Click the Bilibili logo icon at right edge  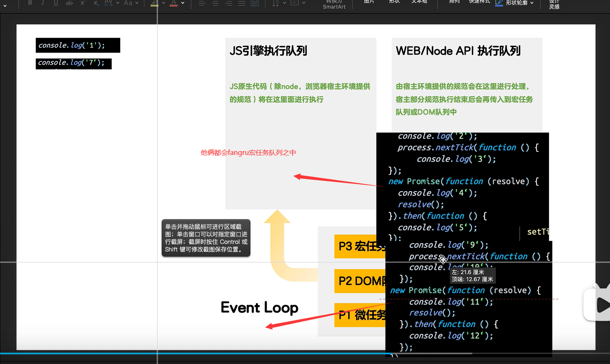click(597, 303)
